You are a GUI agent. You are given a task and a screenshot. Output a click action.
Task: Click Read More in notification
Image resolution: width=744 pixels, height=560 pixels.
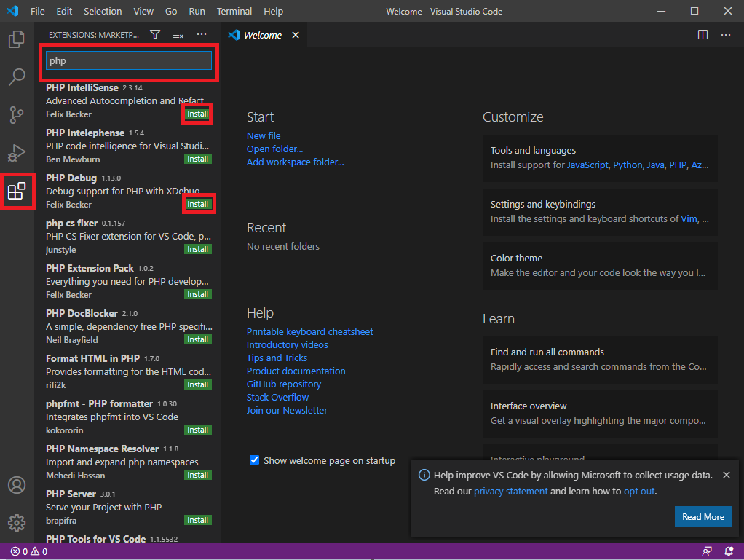pos(703,517)
